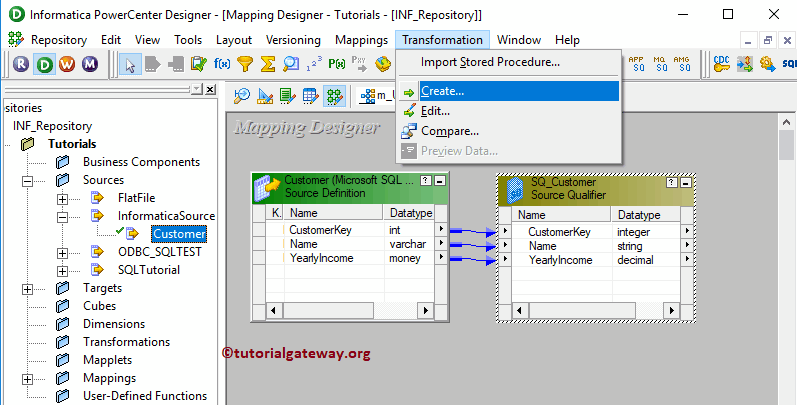This screenshot has width=797, height=405.
Task: Select the 123 Sequence Generator icon
Action: (x=314, y=64)
